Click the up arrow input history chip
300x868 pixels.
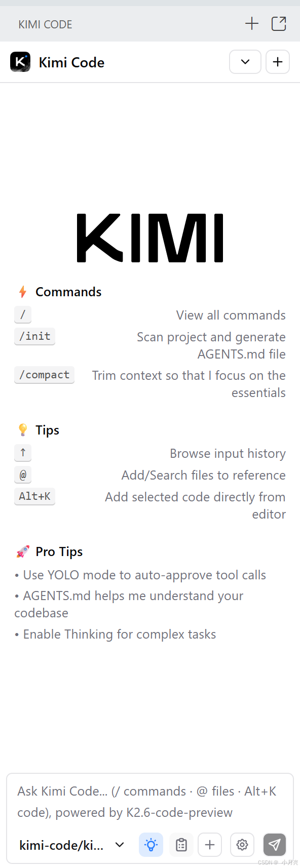[23, 453]
